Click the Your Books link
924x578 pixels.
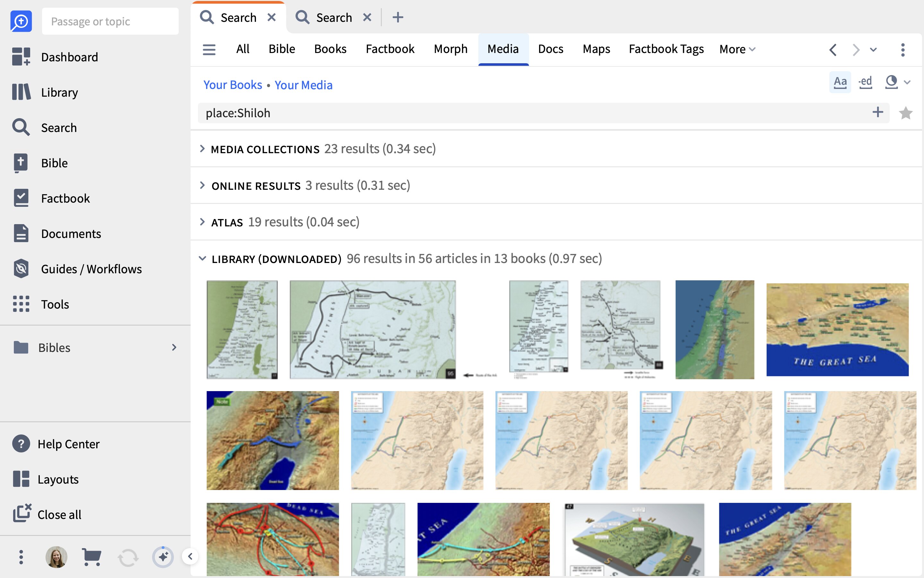coord(233,84)
